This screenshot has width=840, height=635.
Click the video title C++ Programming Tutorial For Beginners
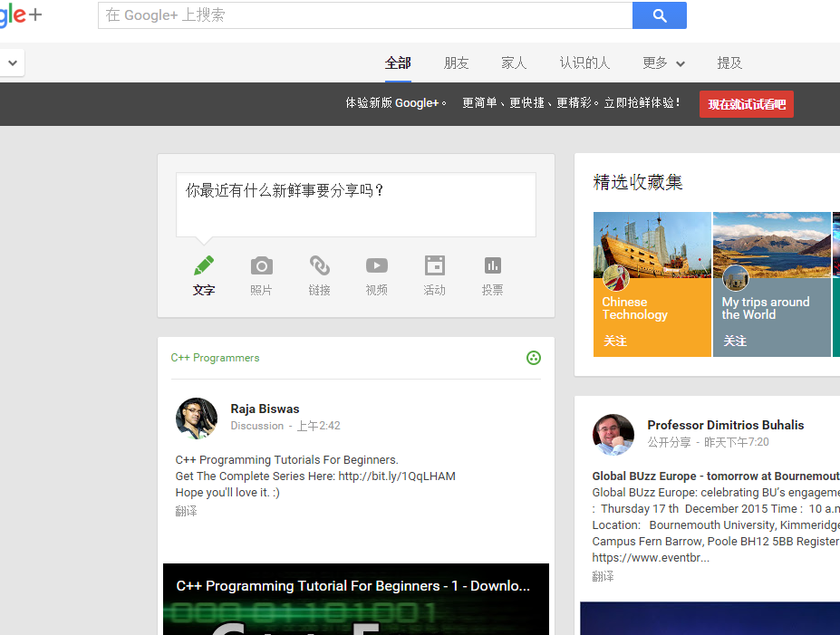pos(353,586)
